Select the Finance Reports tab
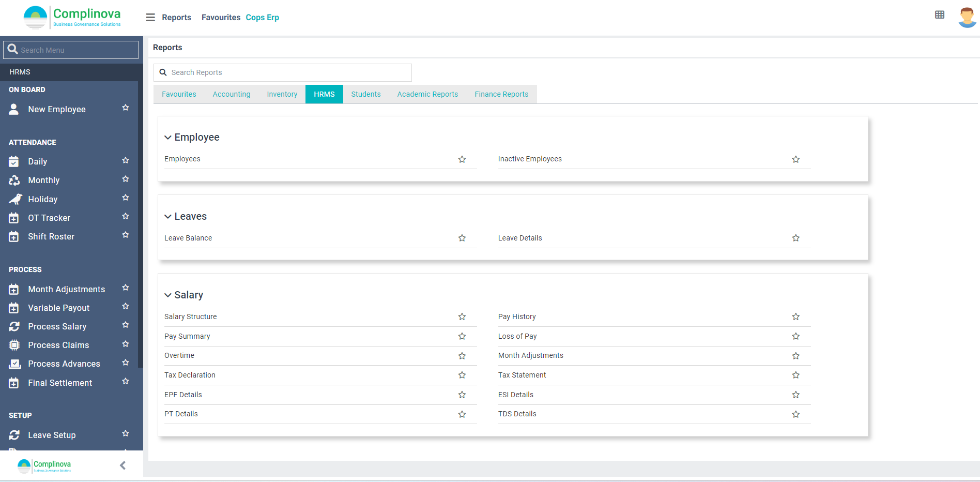Screen dimensions: 980x482 tap(501, 94)
